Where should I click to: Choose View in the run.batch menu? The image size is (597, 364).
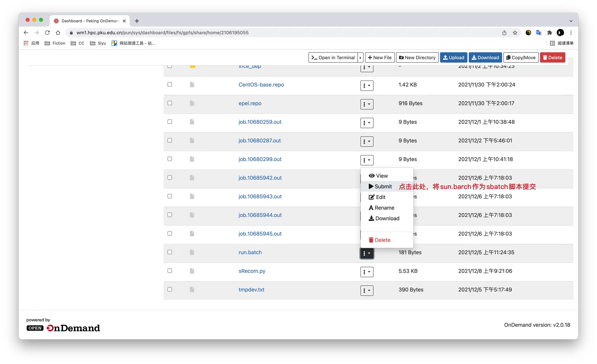pyautogui.click(x=387, y=176)
